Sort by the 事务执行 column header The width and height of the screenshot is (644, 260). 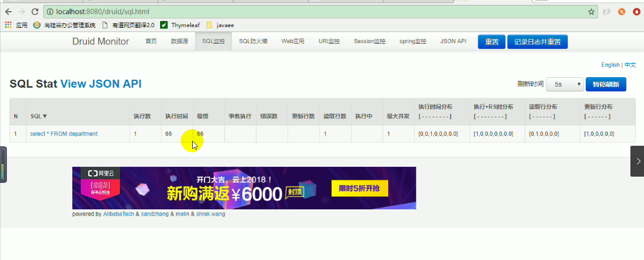coord(240,116)
